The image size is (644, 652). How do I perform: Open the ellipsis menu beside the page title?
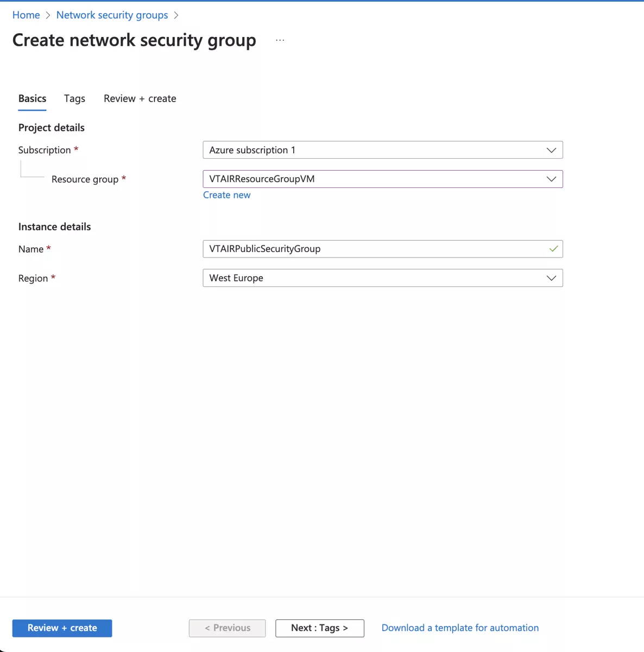tap(280, 39)
